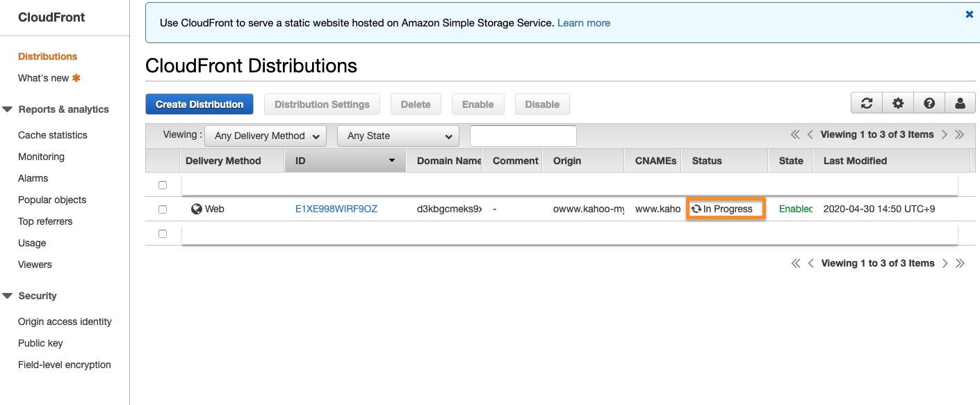
Task: Go to the last page using top double arrow
Action: (960, 135)
